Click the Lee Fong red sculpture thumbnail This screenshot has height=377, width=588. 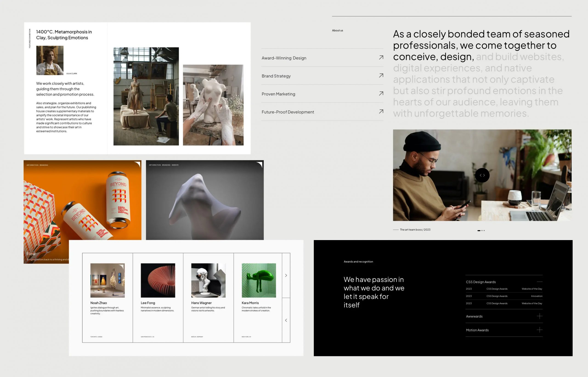(158, 280)
